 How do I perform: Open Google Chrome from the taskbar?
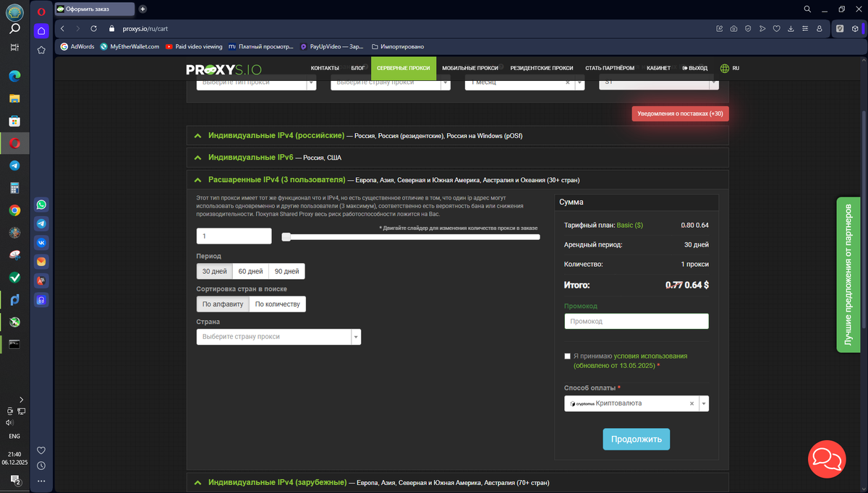pyautogui.click(x=14, y=210)
